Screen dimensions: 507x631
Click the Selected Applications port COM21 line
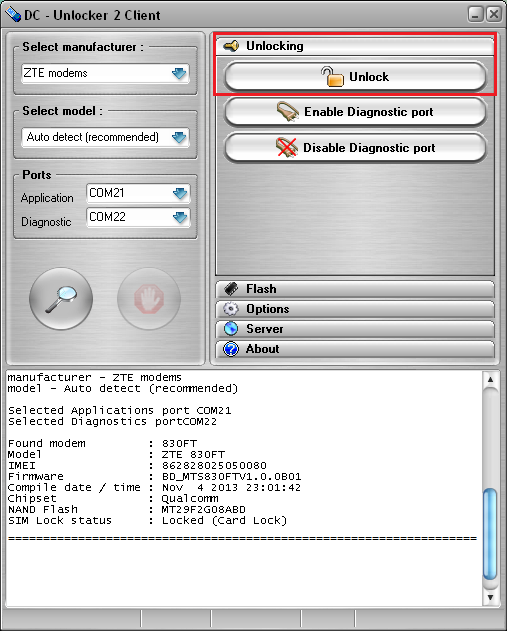(120, 410)
